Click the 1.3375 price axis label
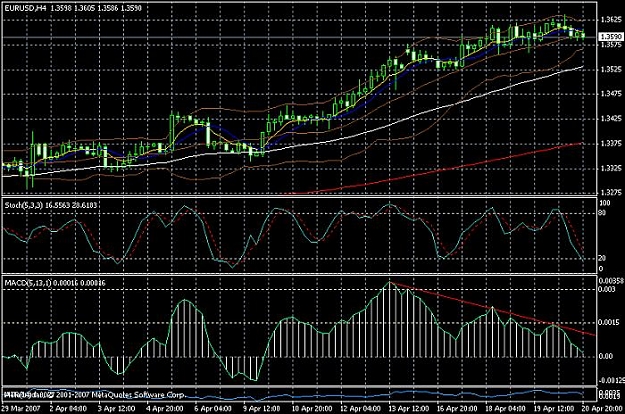The image size is (625, 414). click(611, 143)
